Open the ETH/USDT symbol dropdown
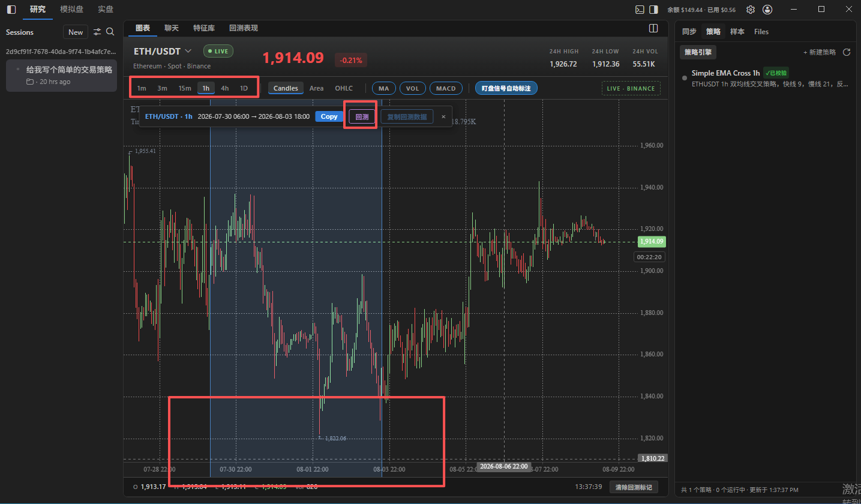Screen dimensions: 861x504 click(x=163, y=52)
